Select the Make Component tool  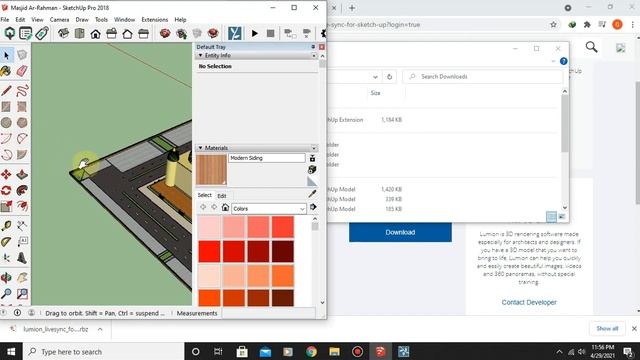(x=22, y=55)
